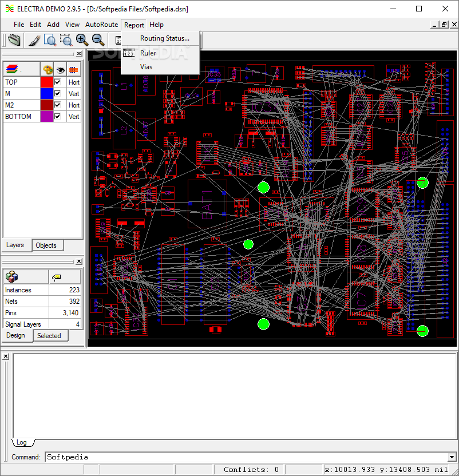Open the Help menu
This screenshot has height=476, width=459.
[x=156, y=25]
